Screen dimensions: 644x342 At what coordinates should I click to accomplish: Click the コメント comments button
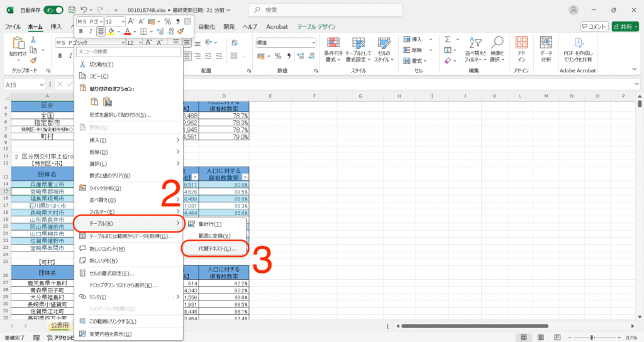[594, 26]
